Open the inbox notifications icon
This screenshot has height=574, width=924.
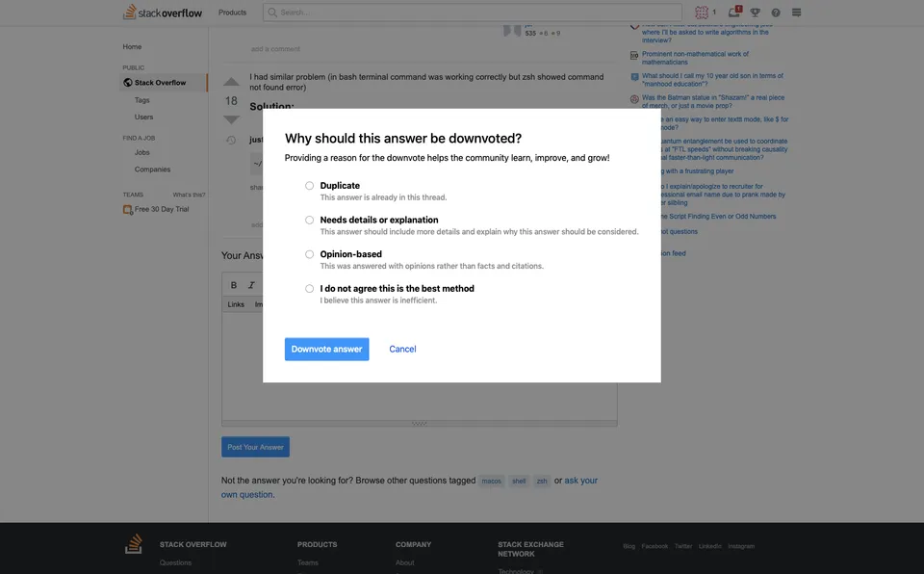click(734, 12)
